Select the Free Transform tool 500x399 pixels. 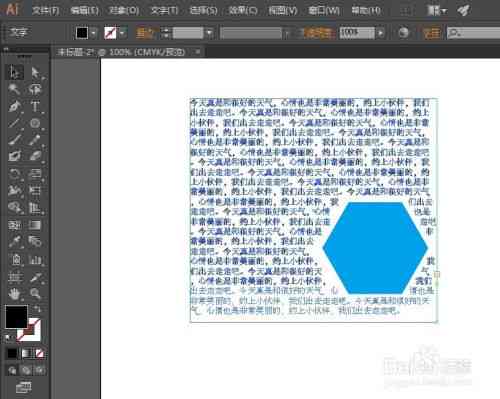click(35, 190)
